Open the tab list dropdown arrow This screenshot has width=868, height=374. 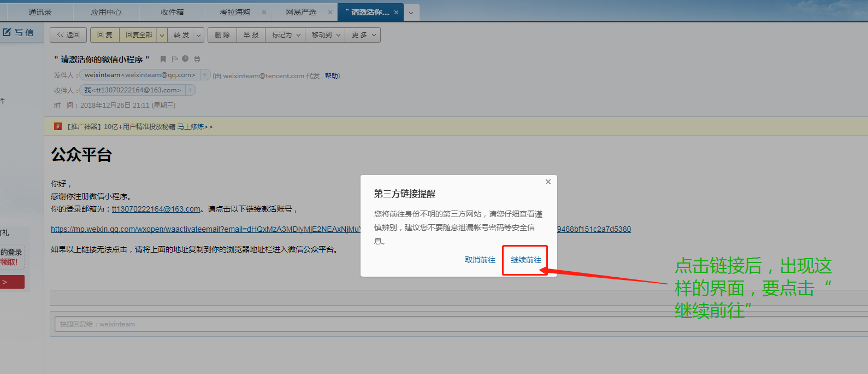tap(411, 13)
